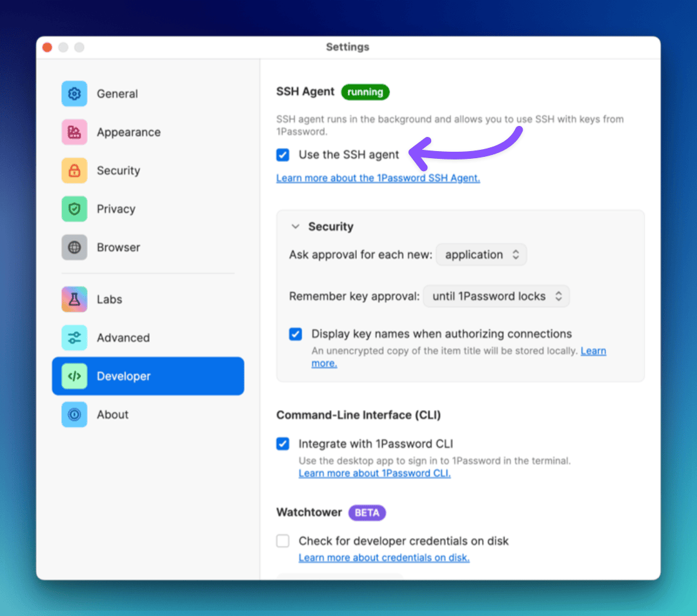Click the Watchtower BETA badge
The image size is (697, 616).
[x=367, y=513]
